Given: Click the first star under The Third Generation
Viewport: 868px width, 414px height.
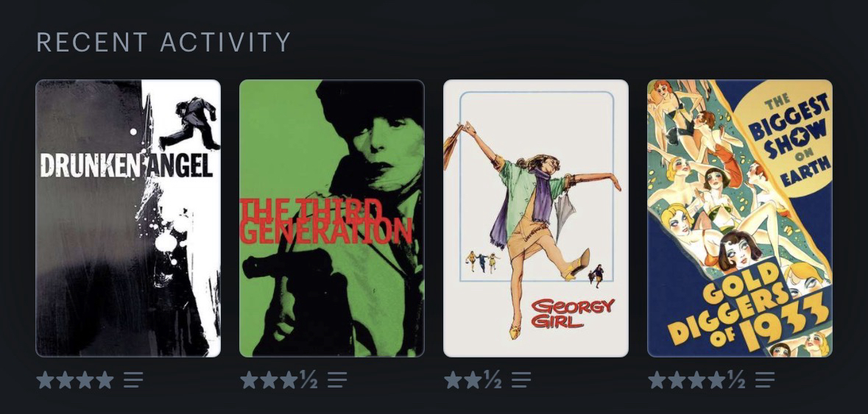Looking at the screenshot, I should 249,379.
